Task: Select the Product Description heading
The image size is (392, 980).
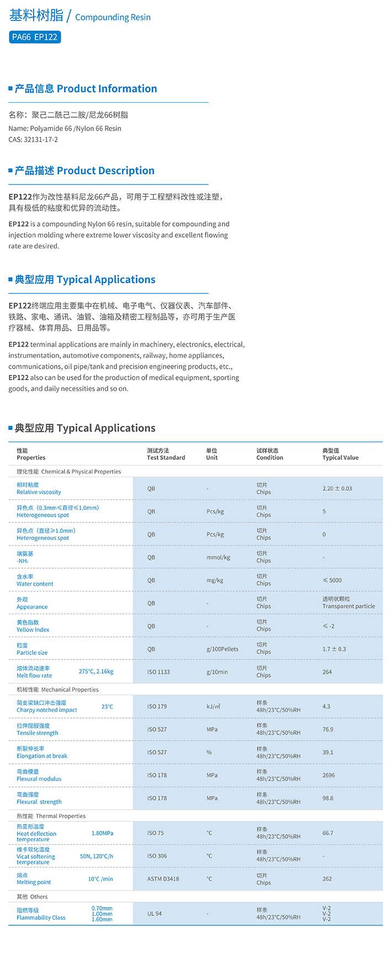Action: [84, 170]
